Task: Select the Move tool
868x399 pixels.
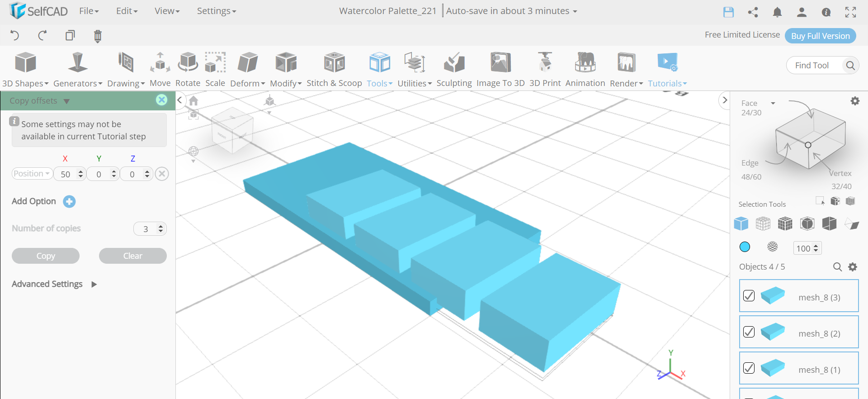Action: 160,70
